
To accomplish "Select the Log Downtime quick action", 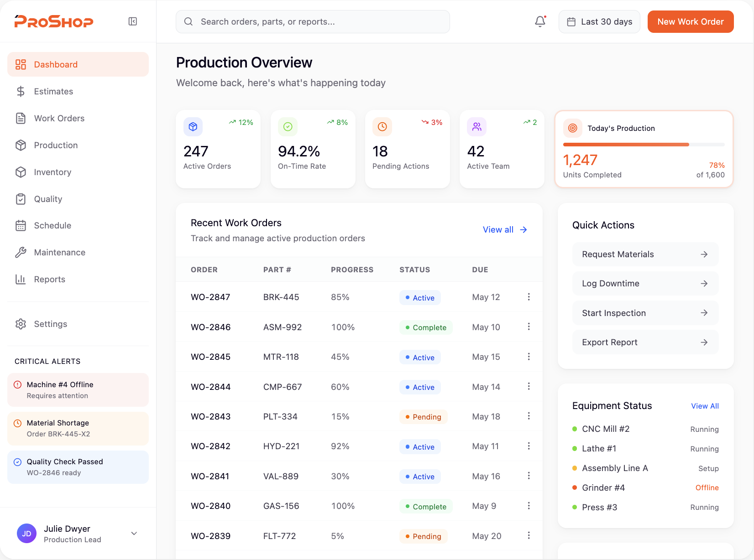I will pyautogui.click(x=645, y=284).
